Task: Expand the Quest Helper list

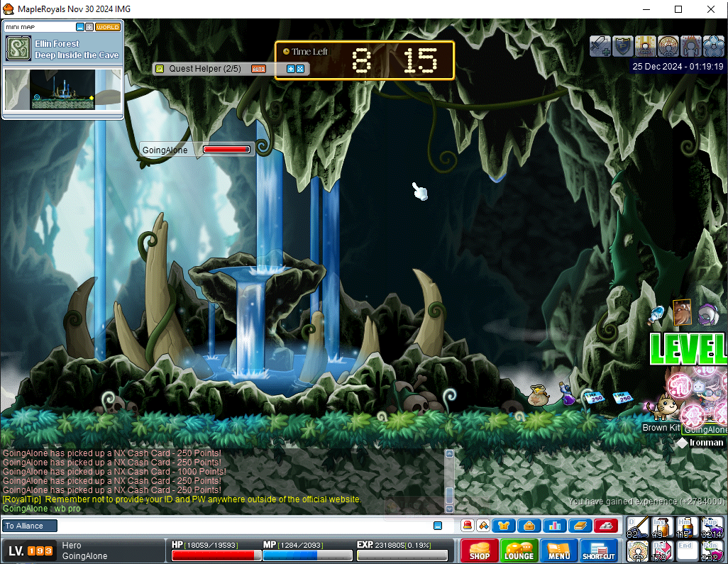Action: coord(291,69)
